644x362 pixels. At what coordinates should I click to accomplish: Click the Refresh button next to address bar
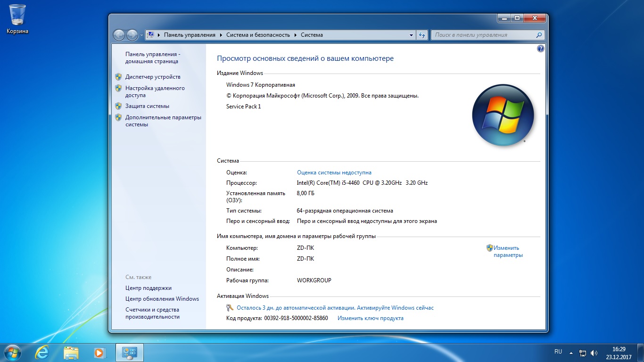click(422, 35)
